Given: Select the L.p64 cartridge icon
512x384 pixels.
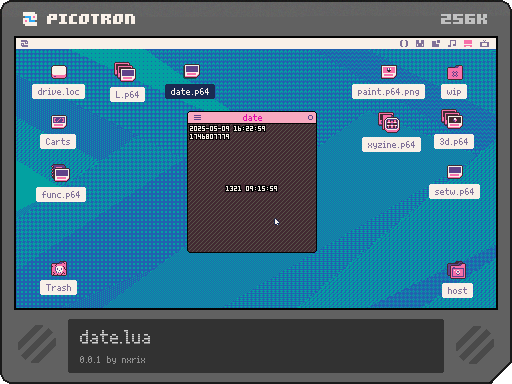Looking at the screenshot, I should coord(125,72).
